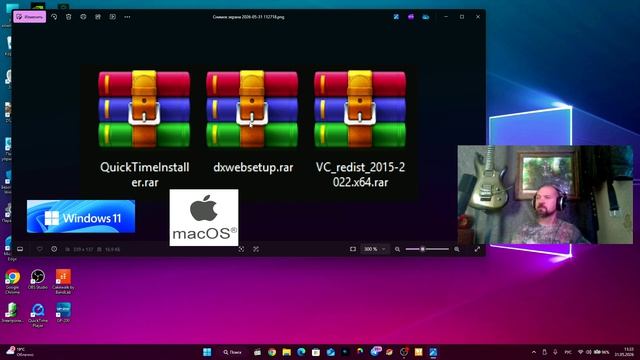Open the Designer app icon in Photos title bar
The height and width of the screenshot is (360, 640).
396,17
